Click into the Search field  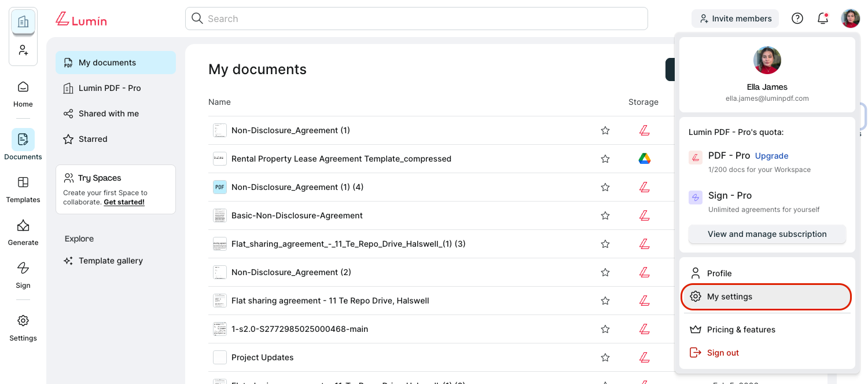point(417,19)
